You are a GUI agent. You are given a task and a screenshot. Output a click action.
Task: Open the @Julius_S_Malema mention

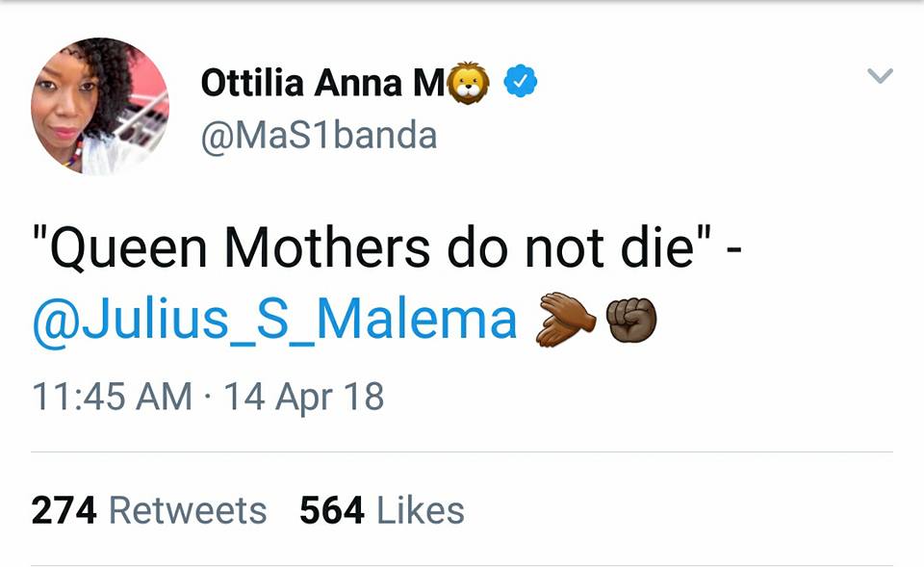click(275, 321)
